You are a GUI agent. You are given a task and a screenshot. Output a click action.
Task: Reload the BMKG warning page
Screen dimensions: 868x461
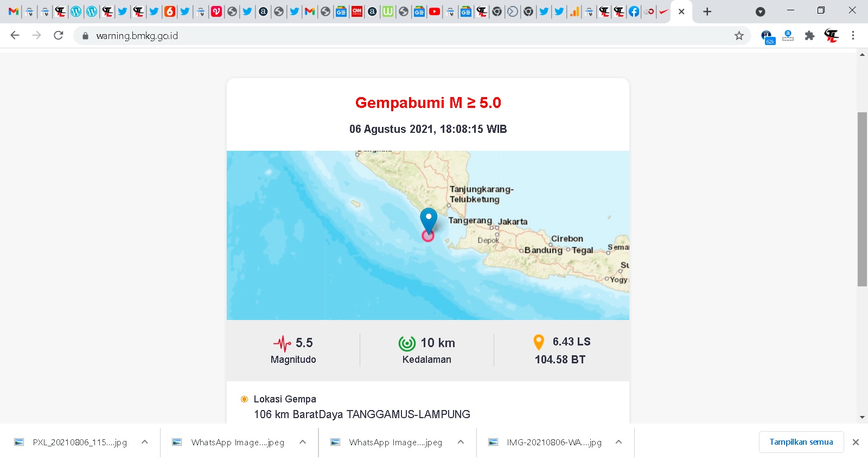point(59,36)
